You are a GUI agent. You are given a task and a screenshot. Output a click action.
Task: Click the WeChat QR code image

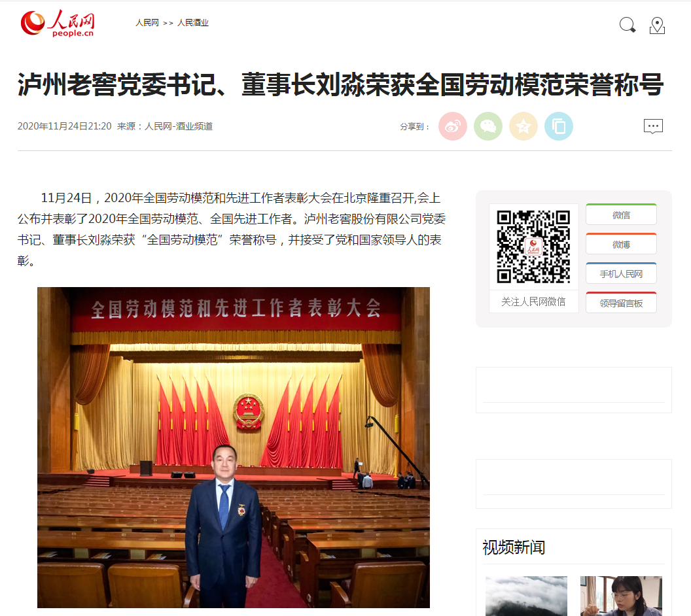point(533,247)
